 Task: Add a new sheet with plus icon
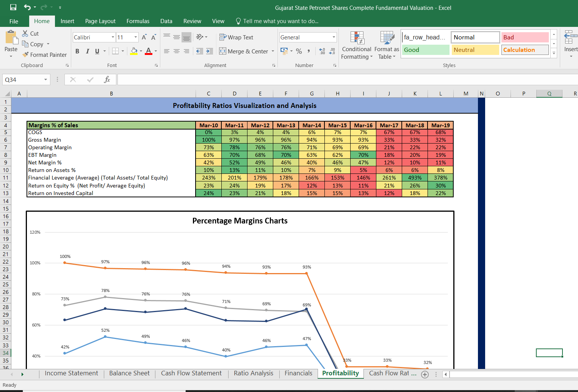coord(425,374)
